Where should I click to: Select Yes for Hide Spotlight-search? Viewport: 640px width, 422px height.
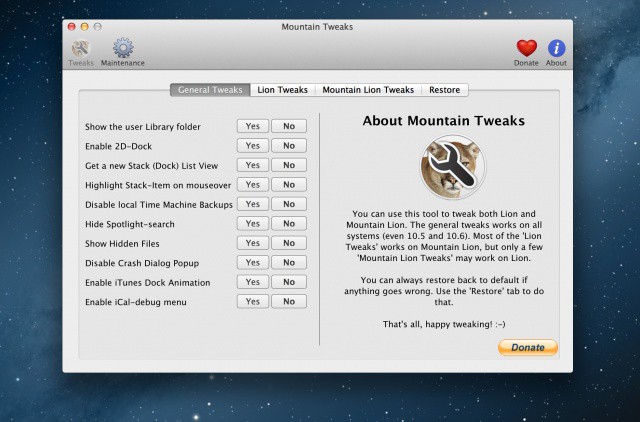(253, 224)
